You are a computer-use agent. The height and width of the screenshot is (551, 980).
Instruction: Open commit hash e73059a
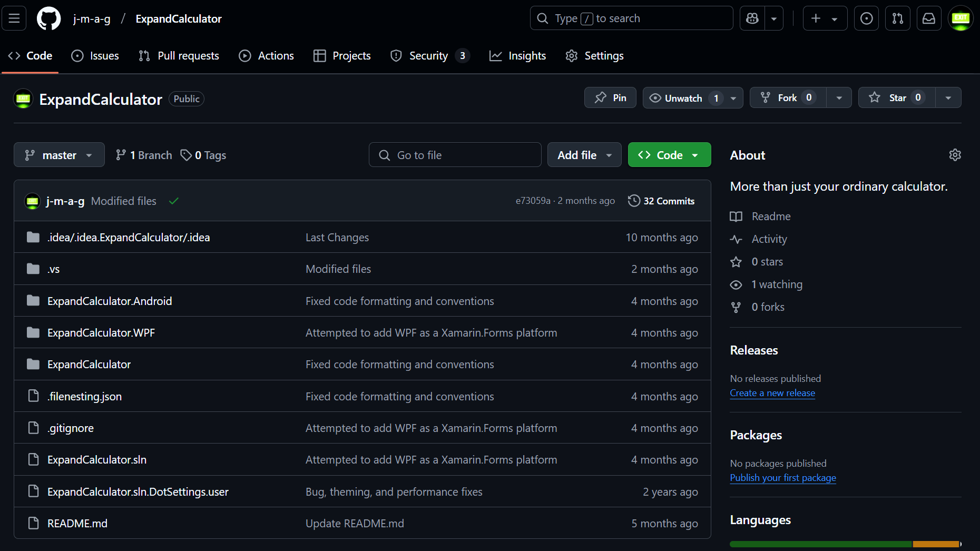click(x=533, y=201)
